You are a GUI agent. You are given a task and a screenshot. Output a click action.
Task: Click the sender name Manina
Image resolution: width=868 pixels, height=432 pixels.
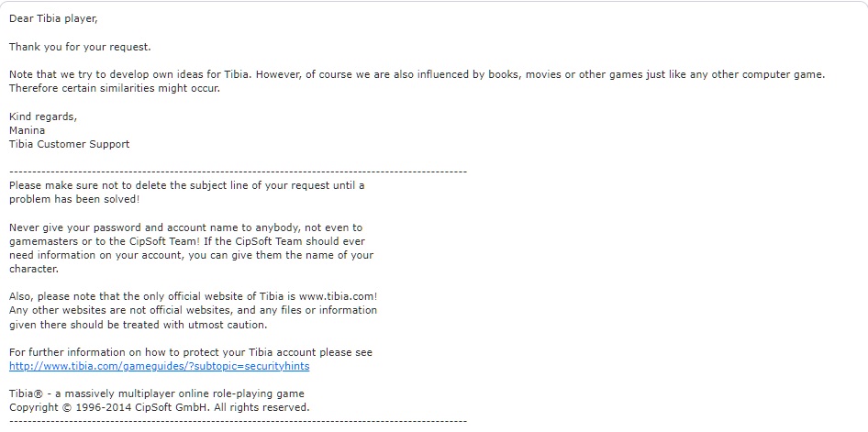click(x=29, y=130)
